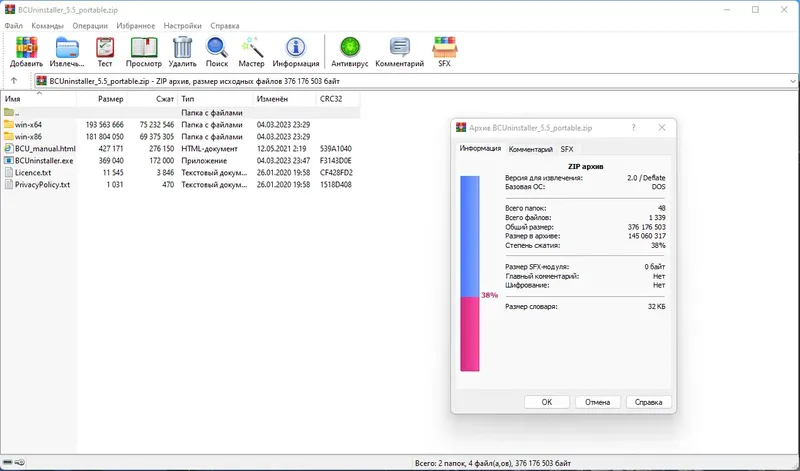Viewport: 800px width, 471px height.
Task: Open the Поиск magnifier icon
Action: pos(217,52)
